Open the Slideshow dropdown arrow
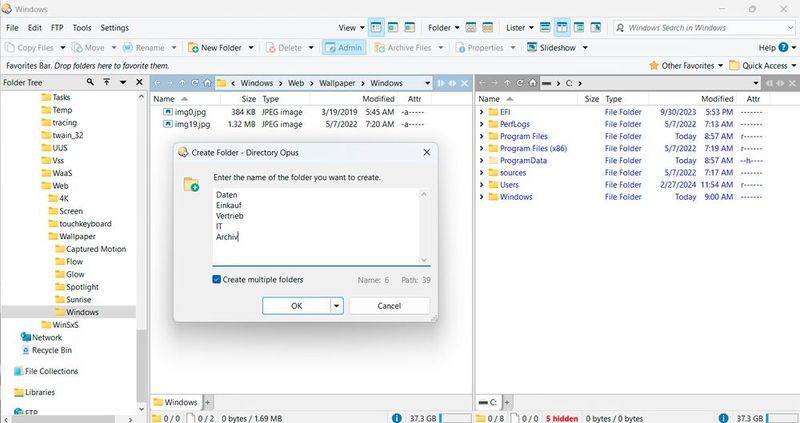This screenshot has height=423, width=800. click(585, 47)
